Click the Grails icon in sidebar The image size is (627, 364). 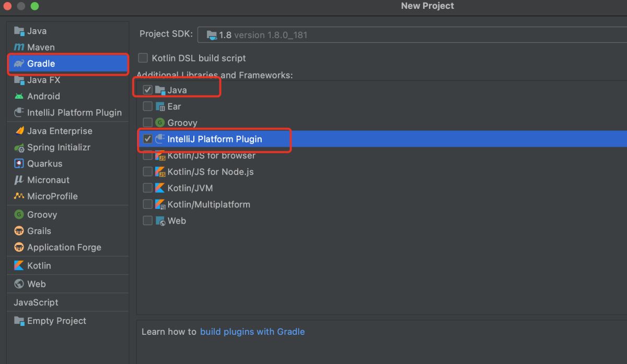[19, 231]
